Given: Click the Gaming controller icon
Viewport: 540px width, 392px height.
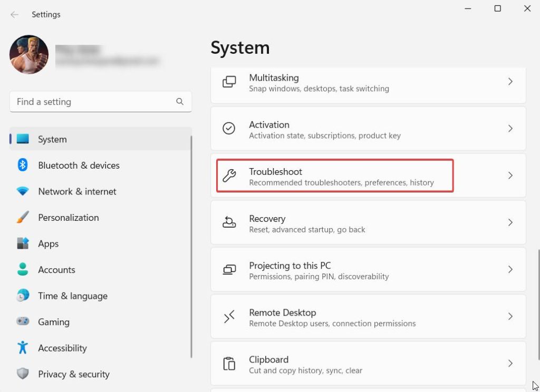Looking at the screenshot, I should point(23,322).
